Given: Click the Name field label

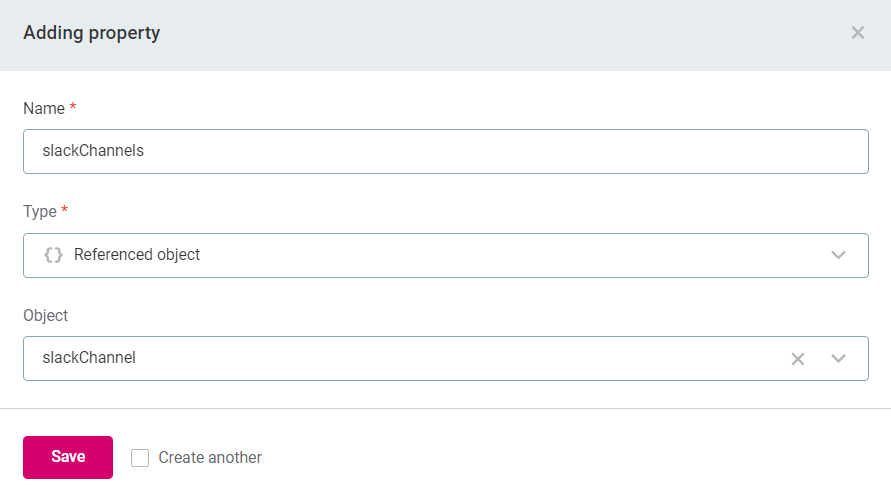Looking at the screenshot, I should coord(43,108).
